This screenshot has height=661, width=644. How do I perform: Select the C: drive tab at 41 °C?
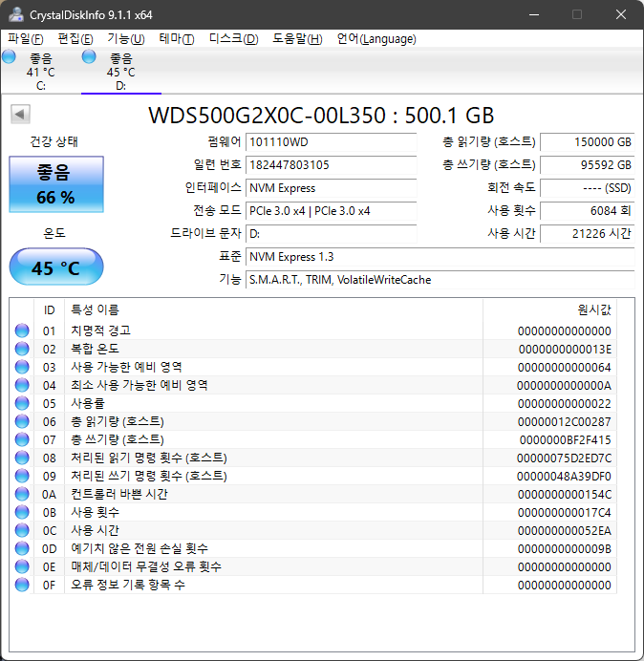(x=41, y=72)
